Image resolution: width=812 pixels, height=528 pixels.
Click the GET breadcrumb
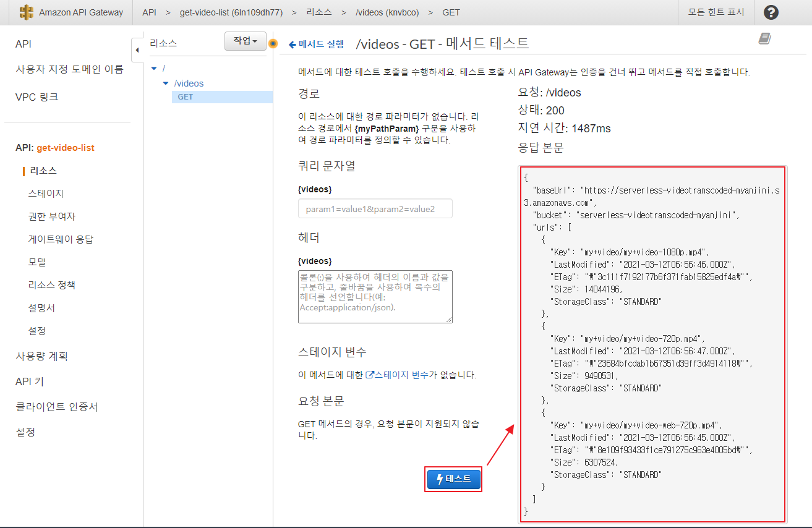(x=451, y=12)
